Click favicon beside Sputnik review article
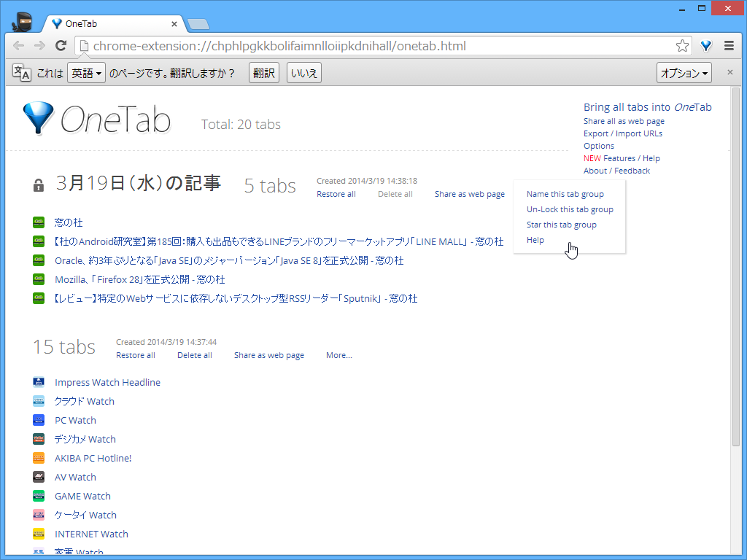747x560 pixels. point(39,298)
